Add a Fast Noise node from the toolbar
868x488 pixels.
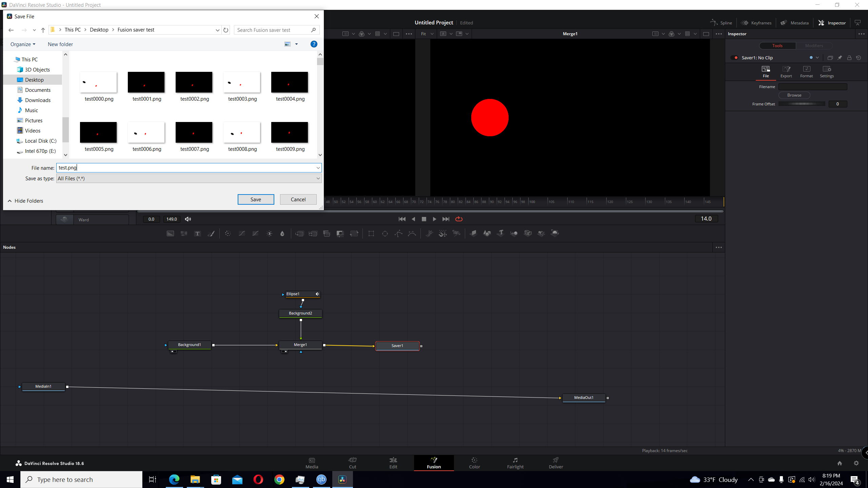tap(184, 233)
